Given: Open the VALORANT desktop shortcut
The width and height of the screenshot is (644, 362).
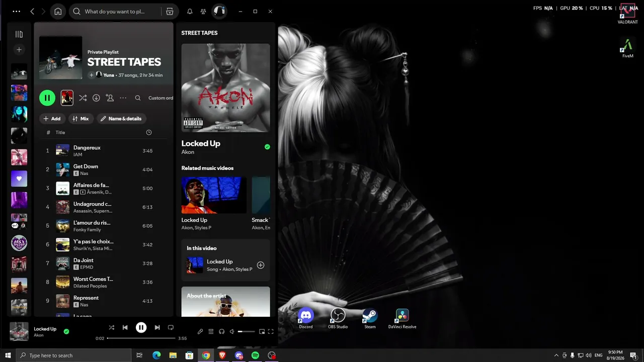Looking at the screenshot, I should coord(627,14).
